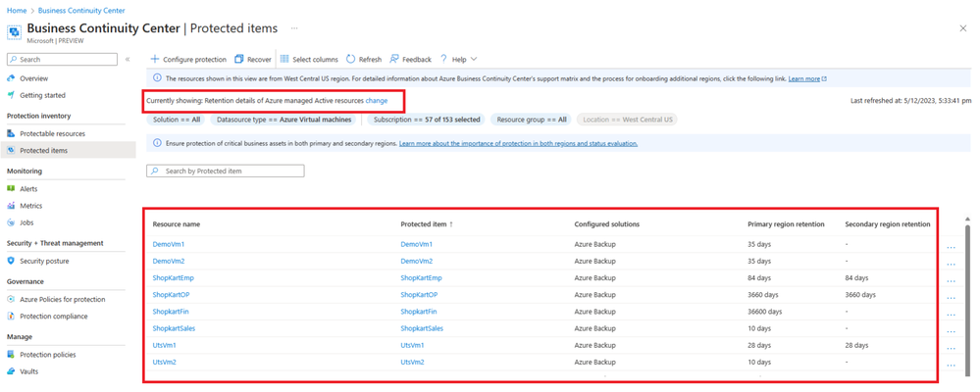The image size is (980, 392).
Task: Open DemoVm1 resource name link
Action: 168,244
